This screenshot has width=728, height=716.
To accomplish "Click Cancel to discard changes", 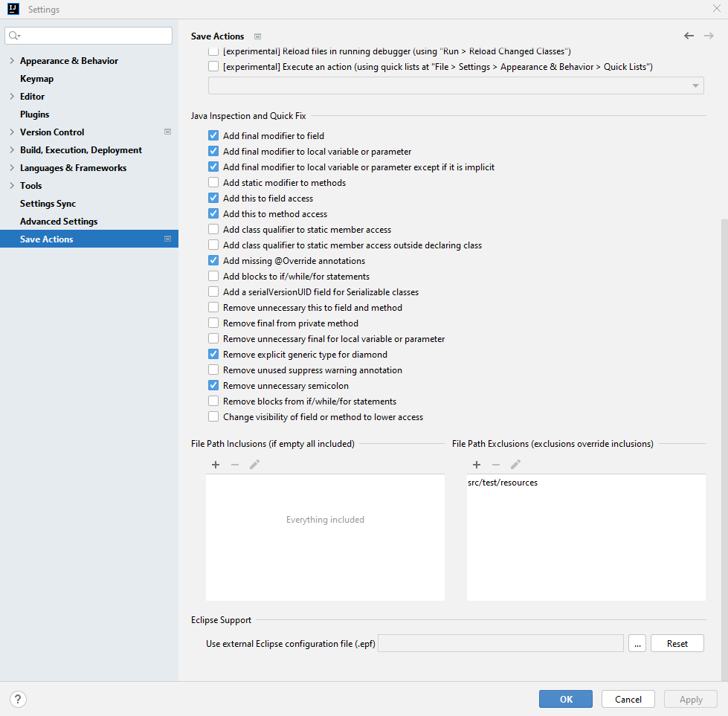I will point(628,699).
